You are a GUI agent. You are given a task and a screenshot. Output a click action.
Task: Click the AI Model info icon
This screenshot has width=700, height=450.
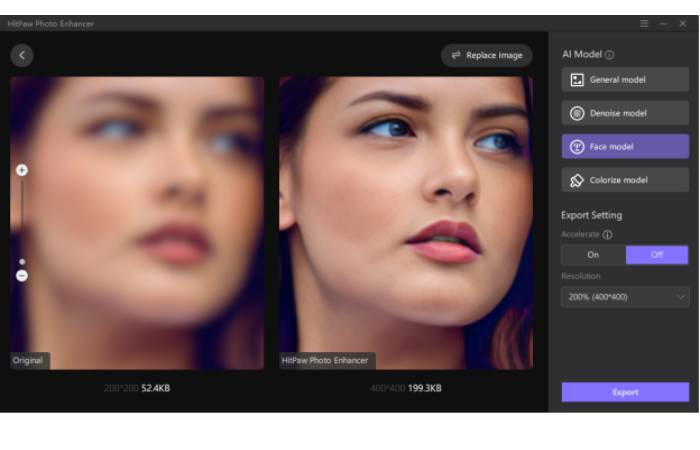(x=610, y=55)
